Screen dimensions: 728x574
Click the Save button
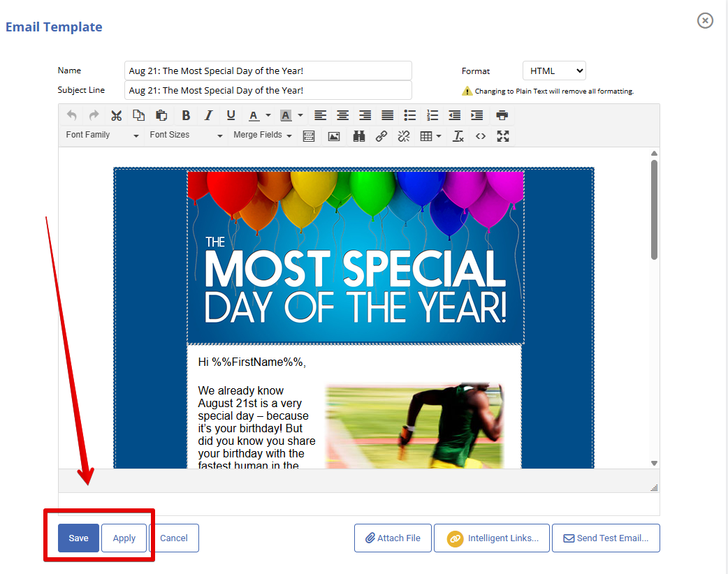[78, 538]
